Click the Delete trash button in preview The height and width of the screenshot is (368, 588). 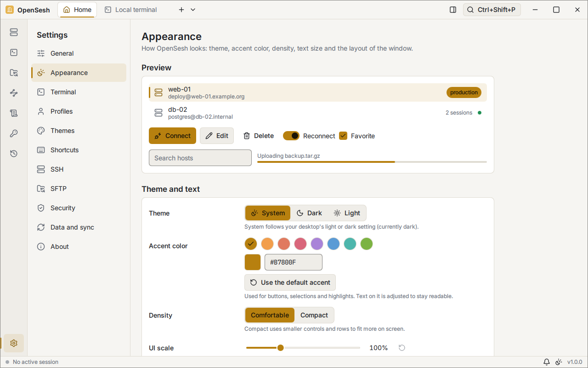pos(258,136)
